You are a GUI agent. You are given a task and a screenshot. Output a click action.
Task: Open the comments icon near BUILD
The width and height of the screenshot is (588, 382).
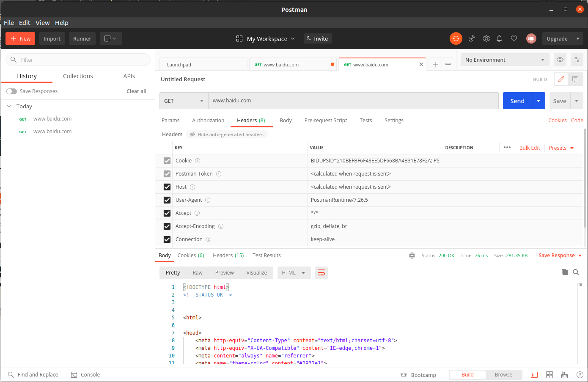(x=575, y=79)
